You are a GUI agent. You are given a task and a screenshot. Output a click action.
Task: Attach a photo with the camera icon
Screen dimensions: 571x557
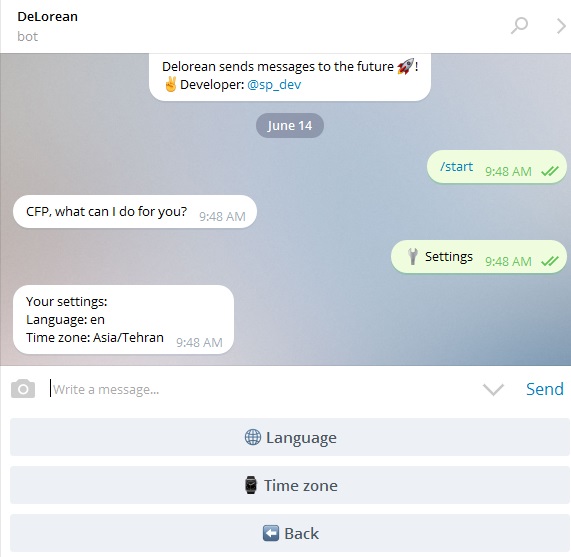click(23, 388)
